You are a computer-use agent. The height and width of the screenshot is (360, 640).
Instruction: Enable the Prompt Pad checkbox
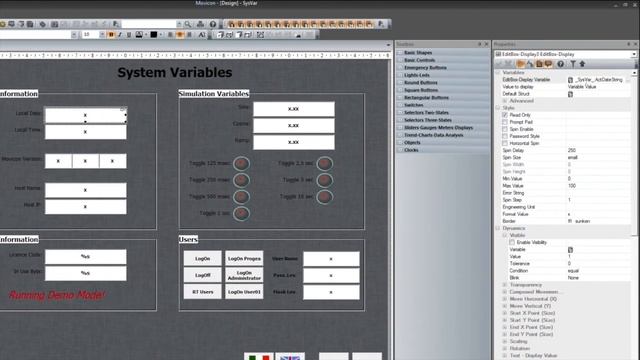point(505,122)
